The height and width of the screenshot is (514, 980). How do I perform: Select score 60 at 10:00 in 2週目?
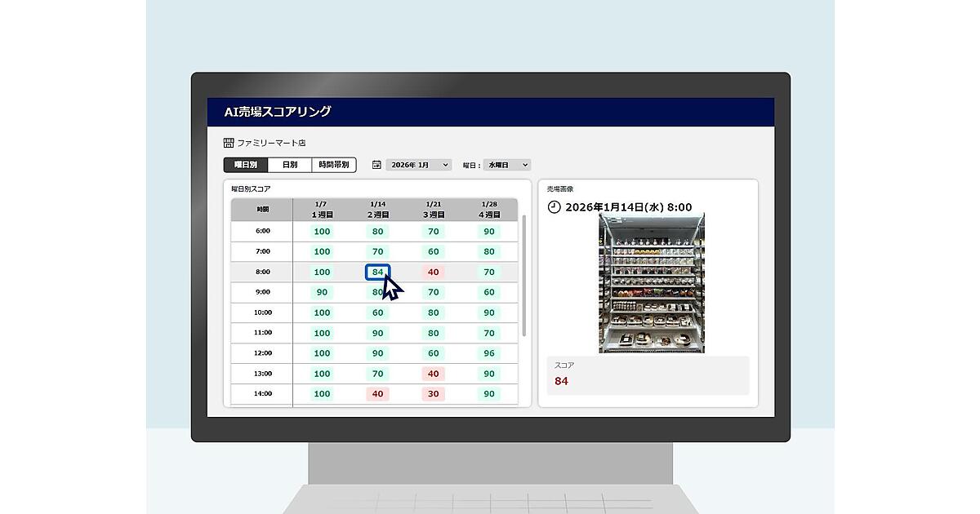point(377,312)
